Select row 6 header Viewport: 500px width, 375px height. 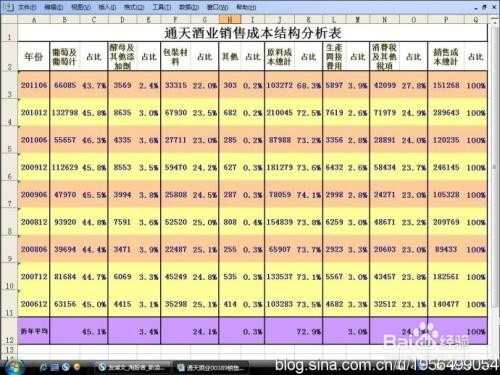pos(9,167)
